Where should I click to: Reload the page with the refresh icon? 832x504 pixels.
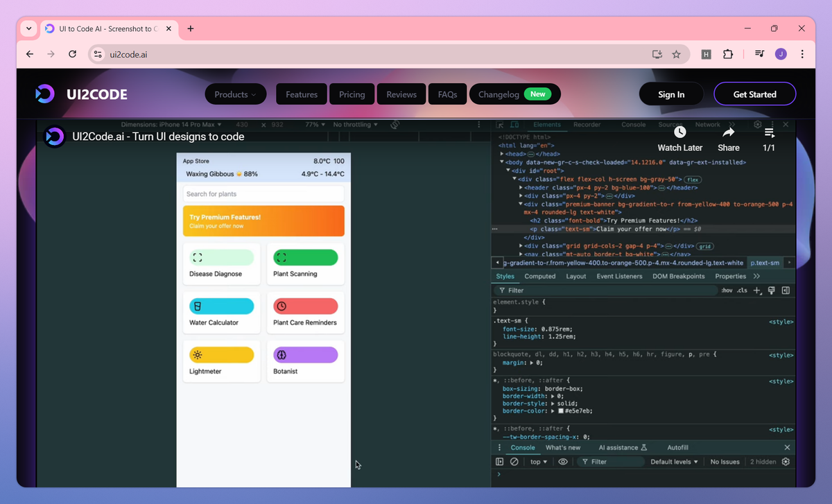(72, 54)
